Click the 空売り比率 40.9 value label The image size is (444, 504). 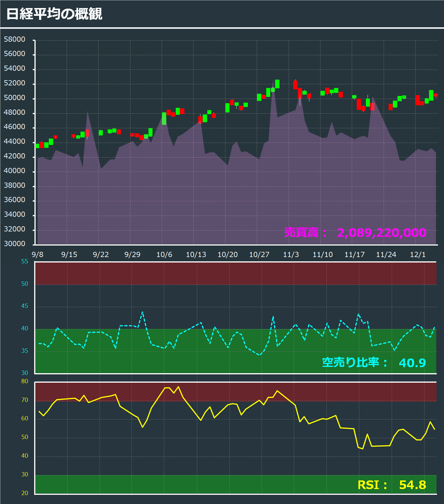(x=374, y=363)
